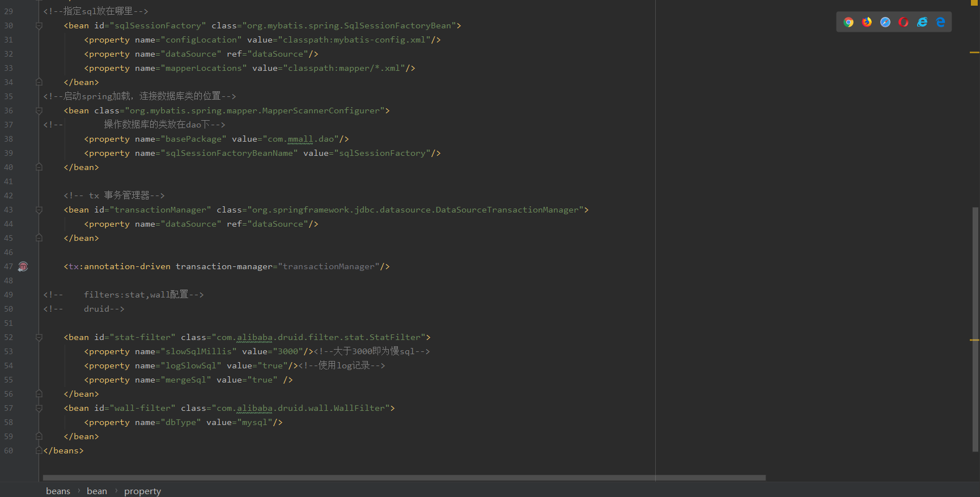The width and height of the screenshot is (980, 497).
Task: Click the "transactionManager" bean id on line 43
Action: tap(160, 210)
